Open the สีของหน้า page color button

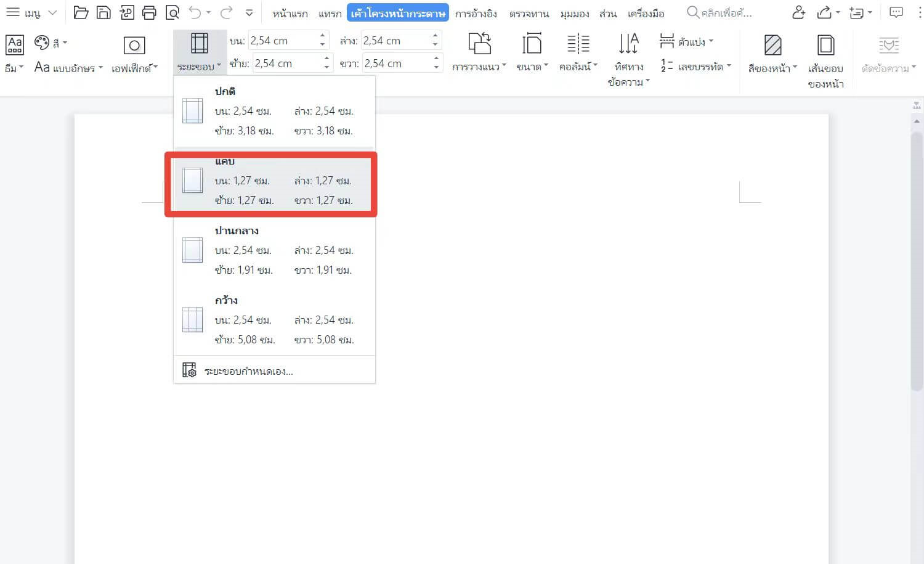click(x=772, y=54)
